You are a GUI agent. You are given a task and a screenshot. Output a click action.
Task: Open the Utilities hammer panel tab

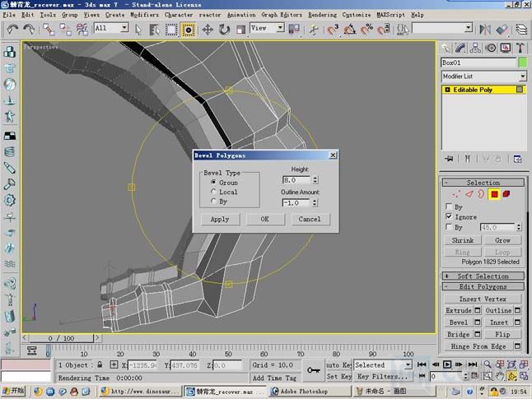point(520,49)
